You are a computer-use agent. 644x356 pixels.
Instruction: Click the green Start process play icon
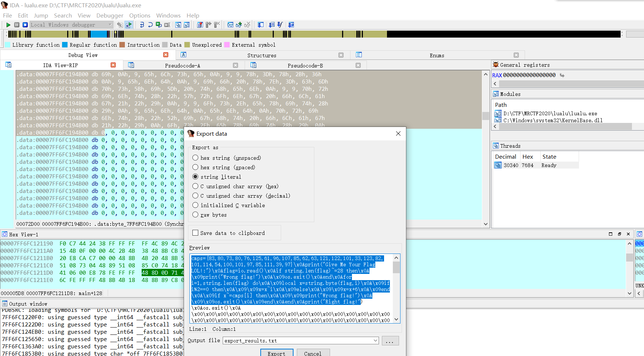tap(8, 25)
